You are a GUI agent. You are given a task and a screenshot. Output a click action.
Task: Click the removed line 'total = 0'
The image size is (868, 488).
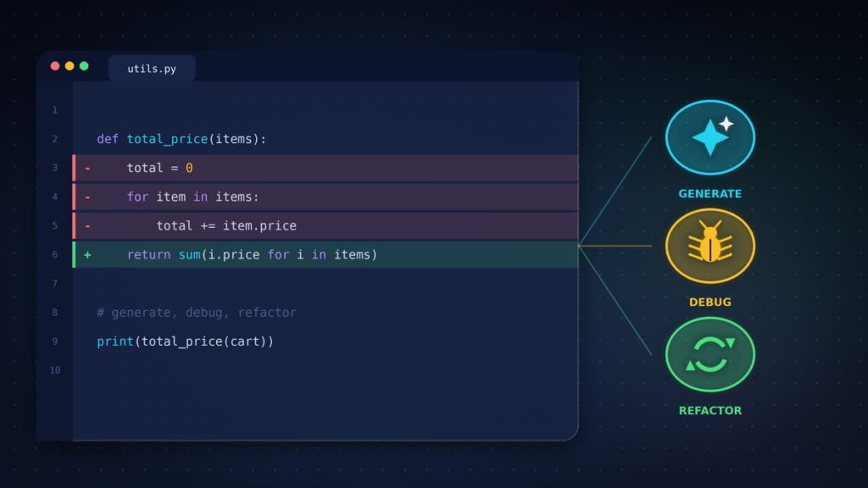pos(325,168)
